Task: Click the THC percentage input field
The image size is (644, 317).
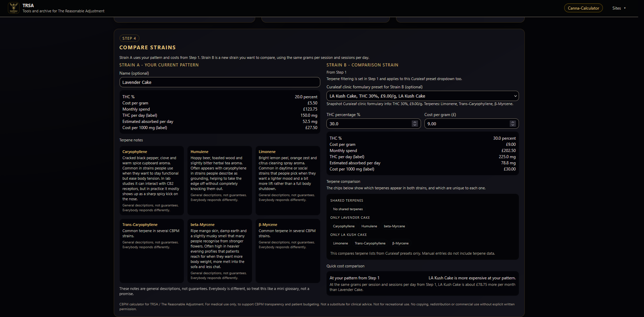Action: click(x=373, y=124)
